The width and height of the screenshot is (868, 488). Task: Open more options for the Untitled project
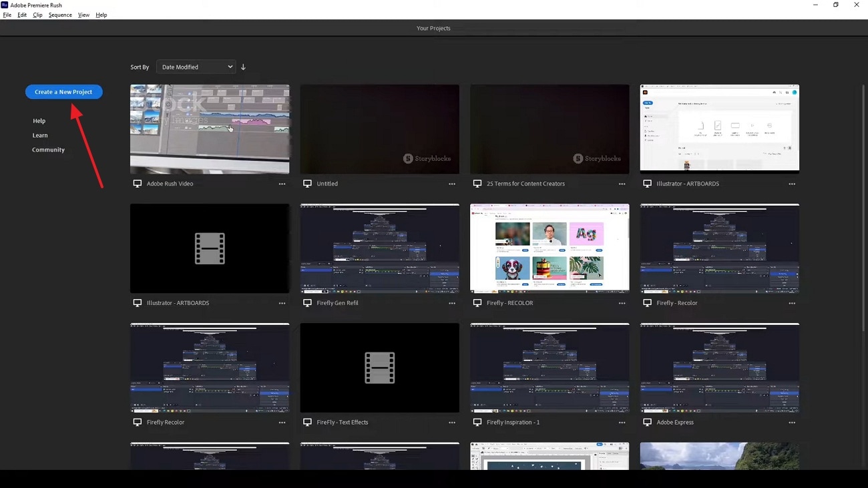tap(452, 184)
